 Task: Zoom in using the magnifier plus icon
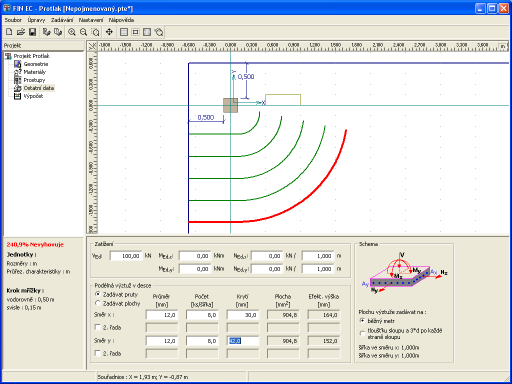tap(72, 32)
